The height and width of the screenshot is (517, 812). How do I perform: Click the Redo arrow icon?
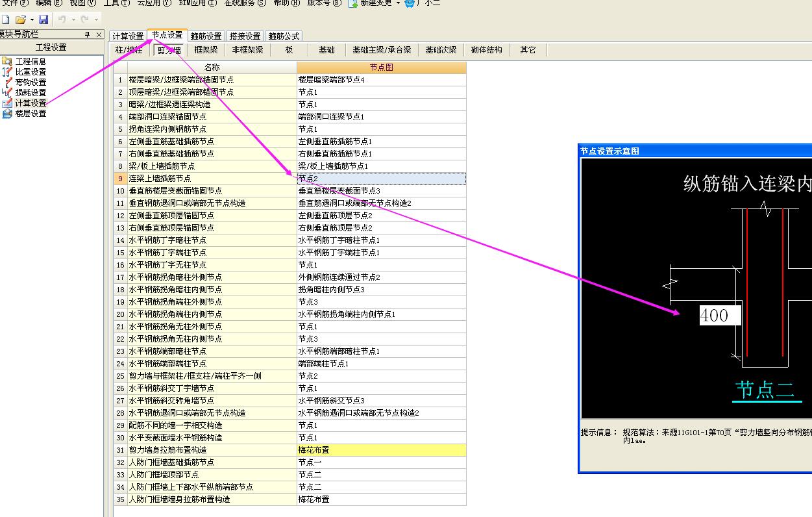point(85,19)
